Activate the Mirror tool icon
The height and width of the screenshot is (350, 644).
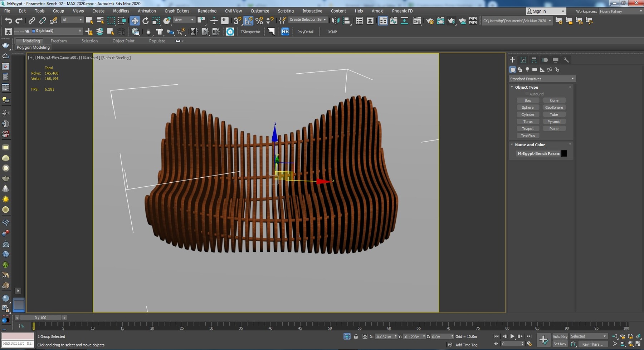[x=335, y=21]
